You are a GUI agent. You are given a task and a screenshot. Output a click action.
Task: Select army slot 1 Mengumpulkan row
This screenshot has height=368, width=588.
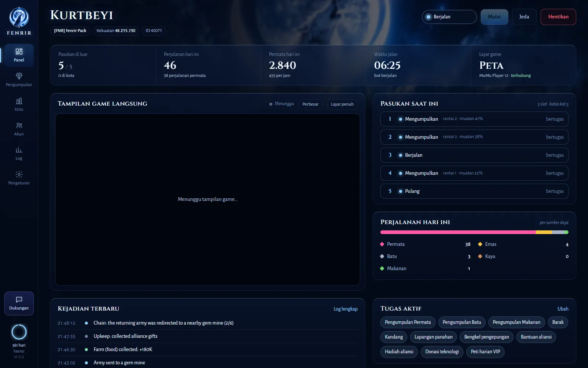tap(474, 119)
